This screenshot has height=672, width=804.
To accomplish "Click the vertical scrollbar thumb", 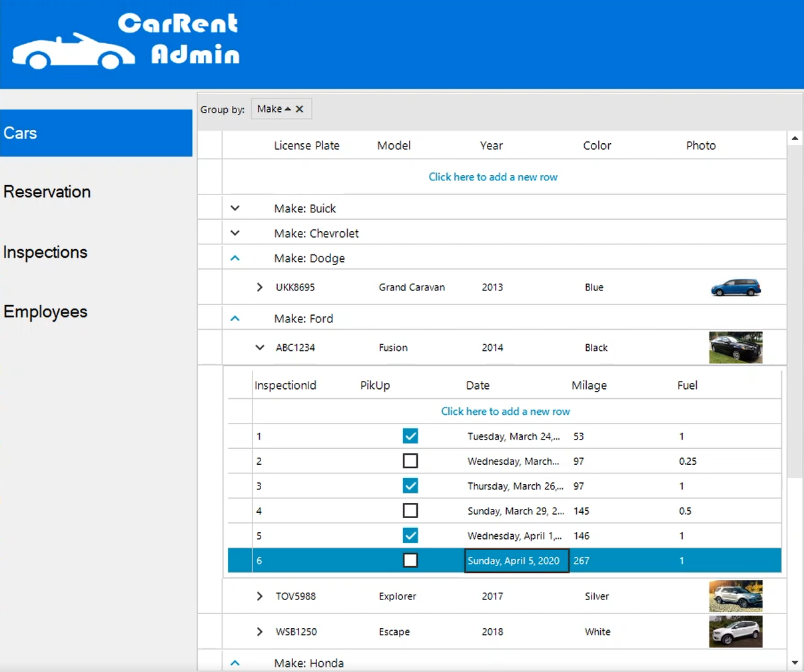I will coord(795,310).
